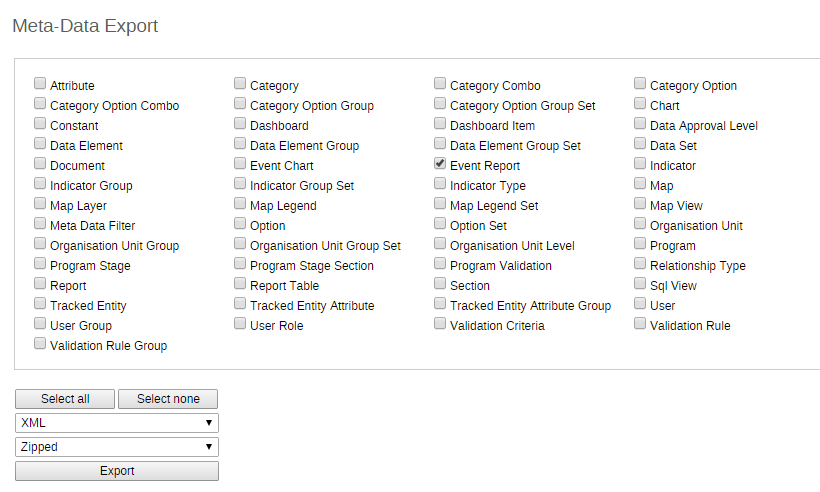This screenshot has height=492, width=820.
Task: Tick the Category Combo checkbox
Action: pos(440,84)
